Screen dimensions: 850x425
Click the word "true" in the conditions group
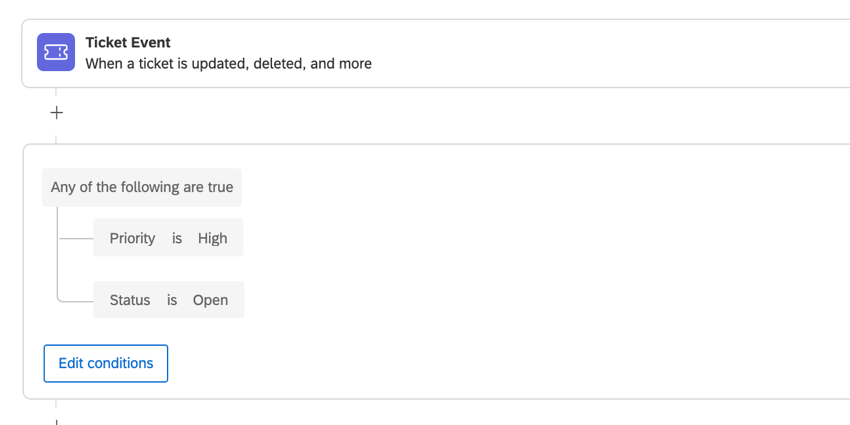pos(220,187)
